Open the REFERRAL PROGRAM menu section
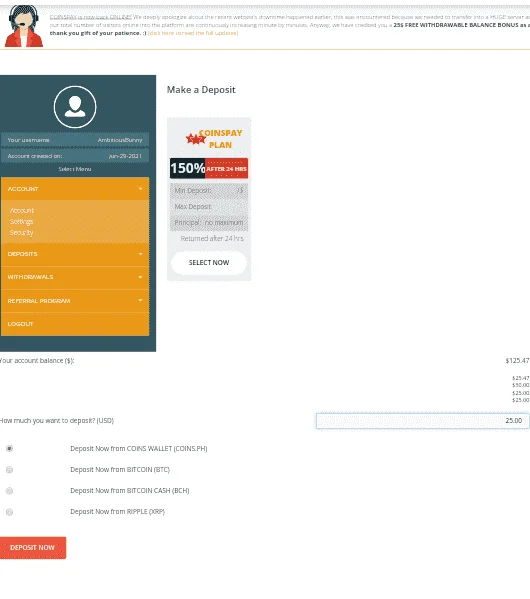 point(75,301)
